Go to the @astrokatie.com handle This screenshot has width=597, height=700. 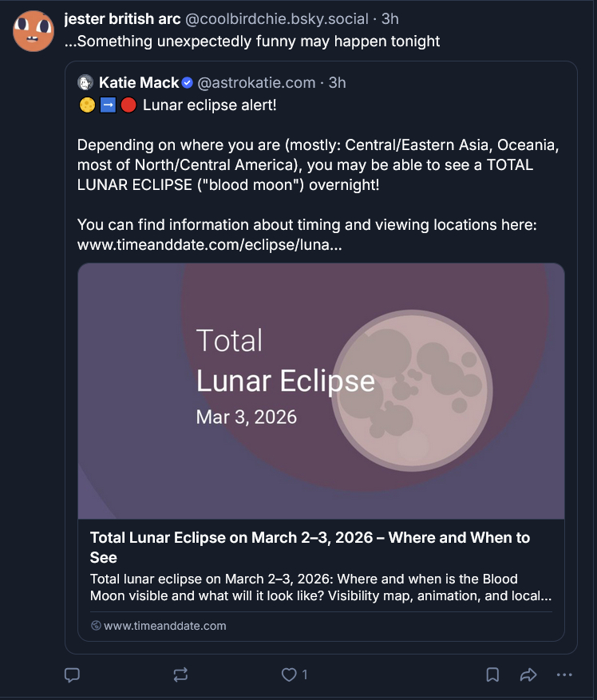tap(256, 82)
